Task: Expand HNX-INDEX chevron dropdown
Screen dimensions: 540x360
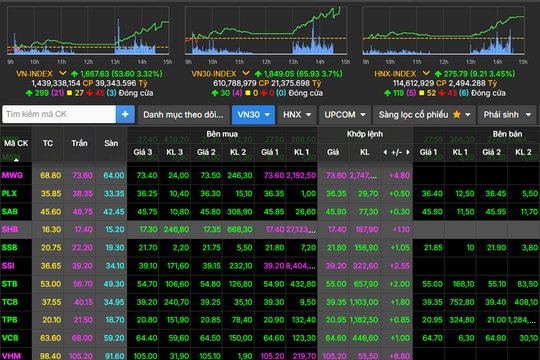Action: coord(426,73)
